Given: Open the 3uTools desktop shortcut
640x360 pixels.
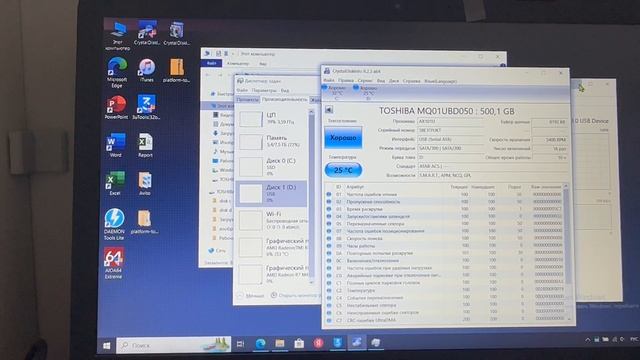Looking at the screenshot, I should [146, 107].
